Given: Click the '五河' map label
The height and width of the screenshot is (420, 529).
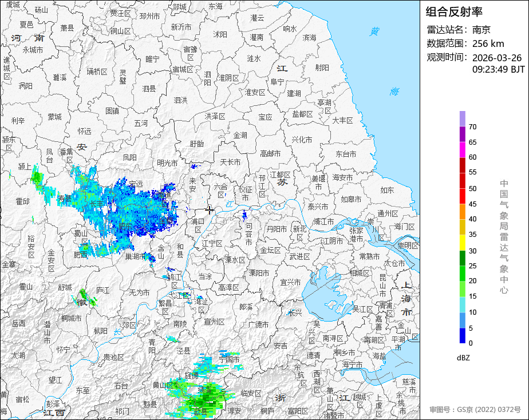Looking at the screenshot, I should pos(141,124).
